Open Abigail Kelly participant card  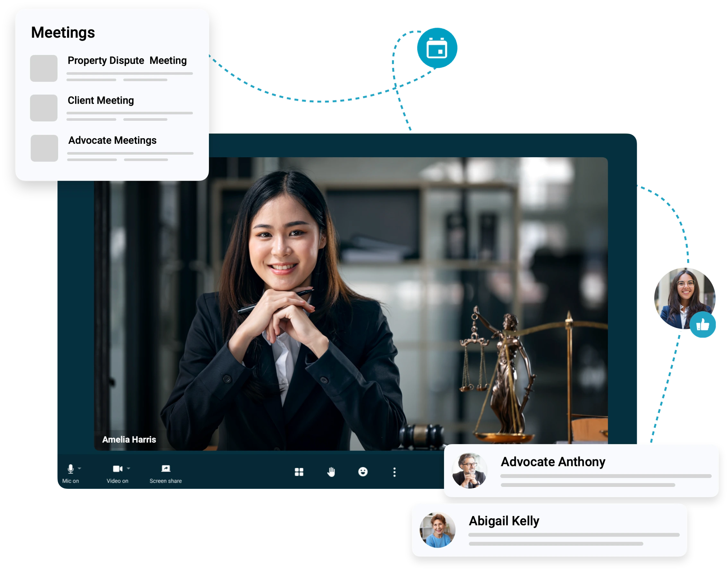pyautogui.click(x=504, y=521)
